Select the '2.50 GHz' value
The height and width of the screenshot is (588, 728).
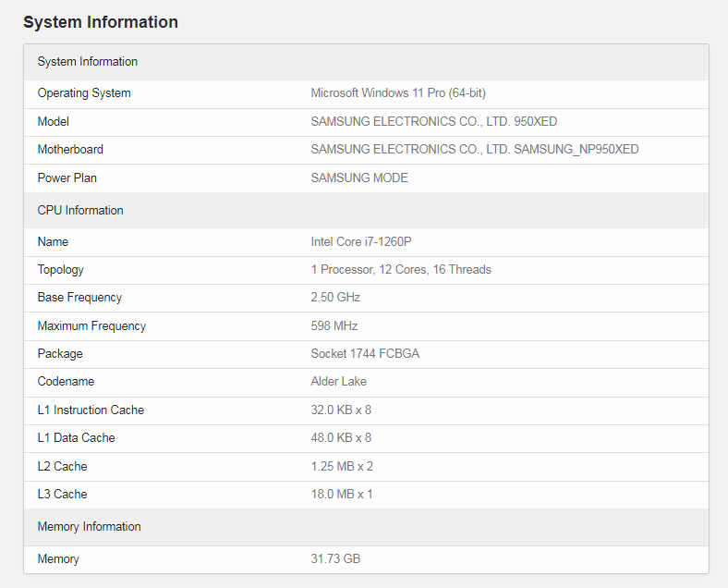(x=335, y=298)
